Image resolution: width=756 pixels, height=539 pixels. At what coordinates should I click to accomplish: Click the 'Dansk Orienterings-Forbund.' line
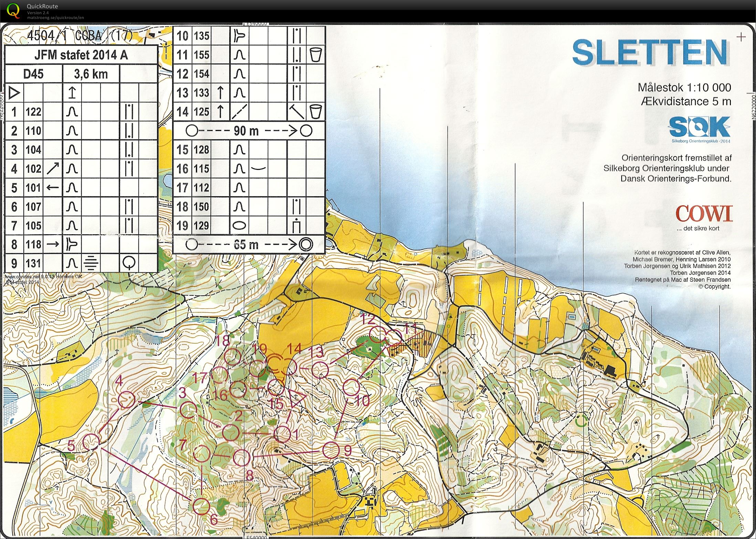point(676,179)
